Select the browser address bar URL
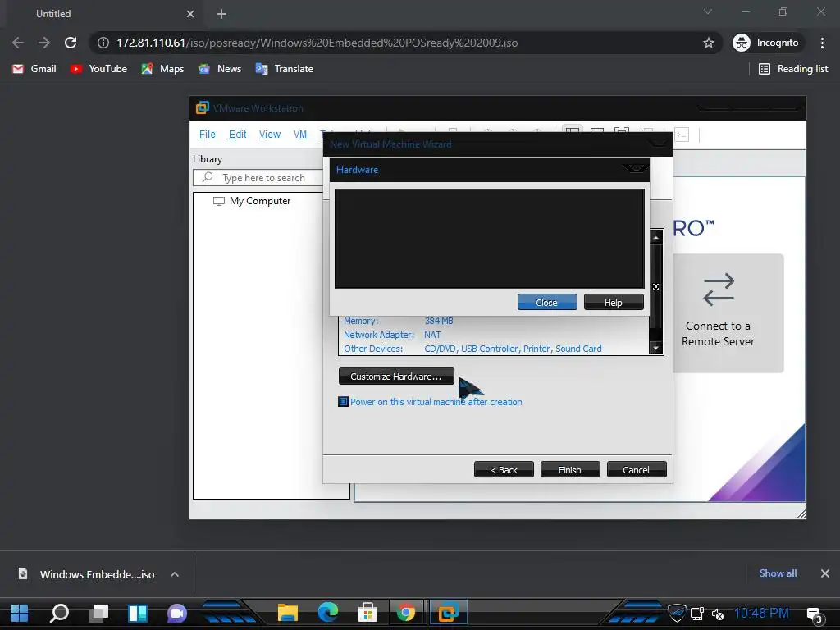 317,43
